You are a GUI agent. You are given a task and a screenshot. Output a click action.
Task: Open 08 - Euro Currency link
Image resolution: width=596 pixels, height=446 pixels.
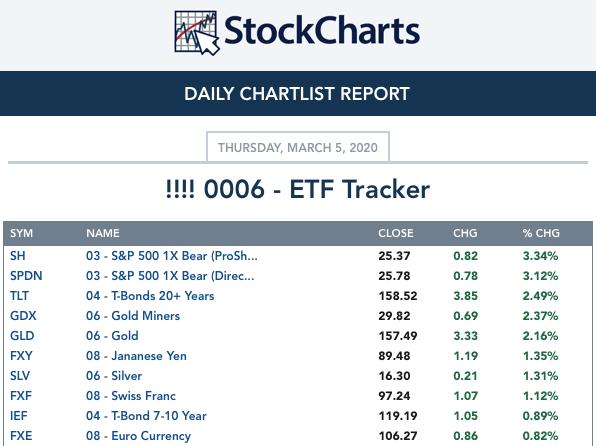[x=138, y=436]
